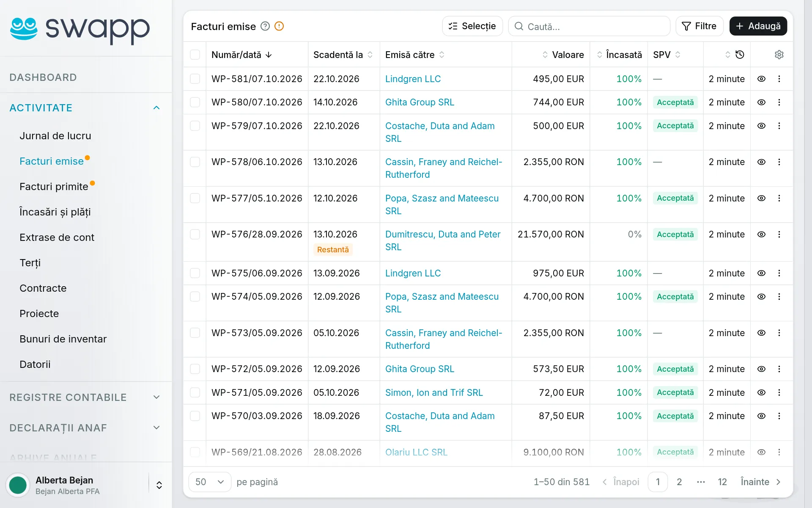Sort table by Scadentă la column

pos(343,55)
